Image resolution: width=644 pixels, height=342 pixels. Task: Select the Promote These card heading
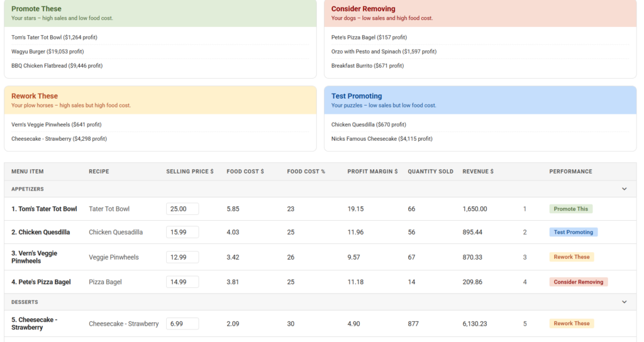[36, 9]
